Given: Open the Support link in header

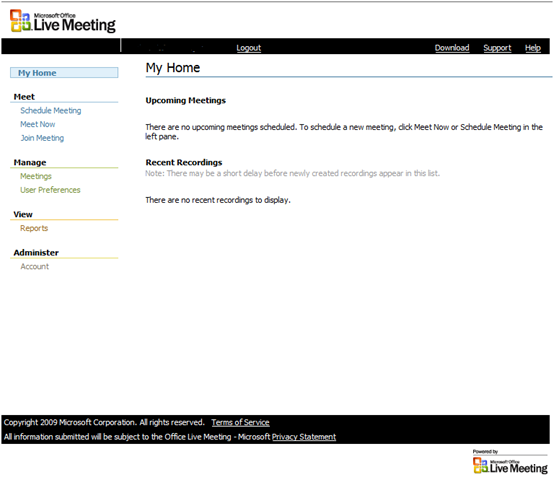Looking at the screenshot, I should tap(497, 48).
